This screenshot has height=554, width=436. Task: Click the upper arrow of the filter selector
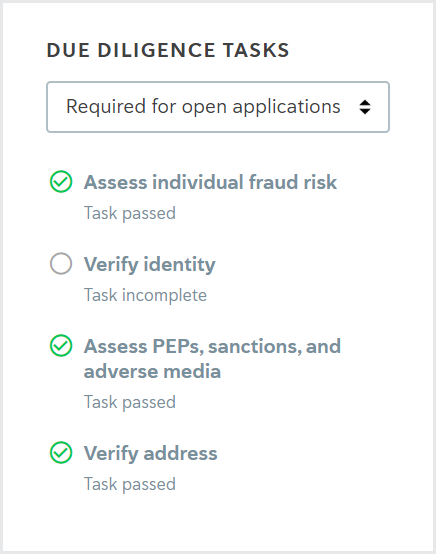coord(365,103)
